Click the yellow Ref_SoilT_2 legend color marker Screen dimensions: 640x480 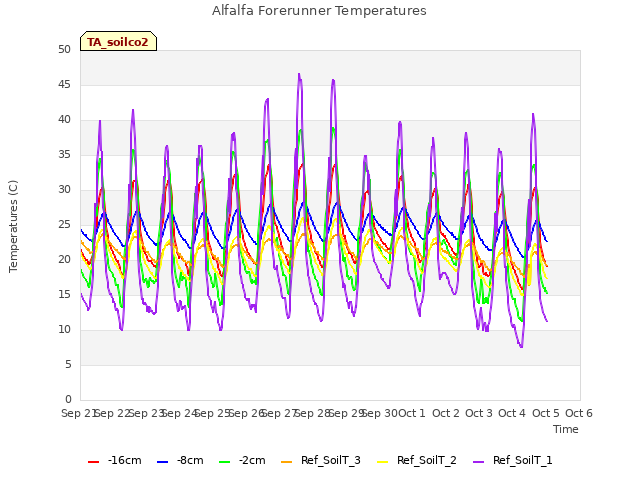(382, 462)
